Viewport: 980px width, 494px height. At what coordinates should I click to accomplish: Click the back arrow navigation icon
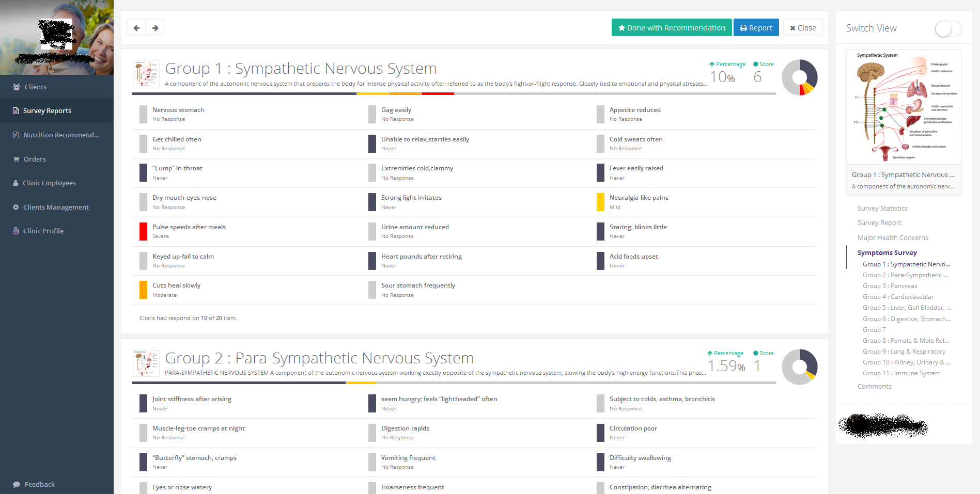[x=136, y=28]
